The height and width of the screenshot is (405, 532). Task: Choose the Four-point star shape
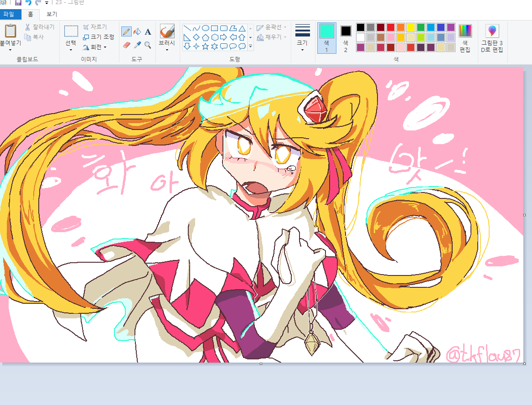click(196, 47)
